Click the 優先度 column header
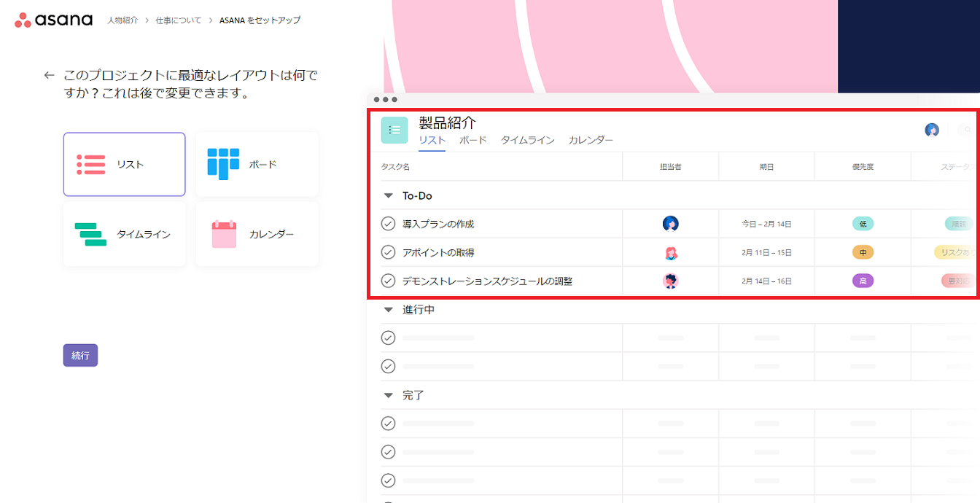Image resolution: width=980 pixels, height=503 pixels. tap(863, 167)
